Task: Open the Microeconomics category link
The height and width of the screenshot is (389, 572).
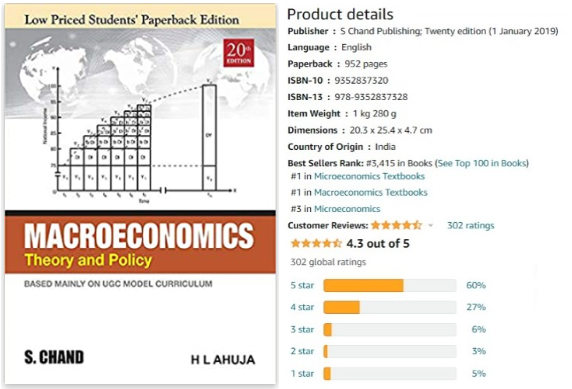Action: click(347, 209)
